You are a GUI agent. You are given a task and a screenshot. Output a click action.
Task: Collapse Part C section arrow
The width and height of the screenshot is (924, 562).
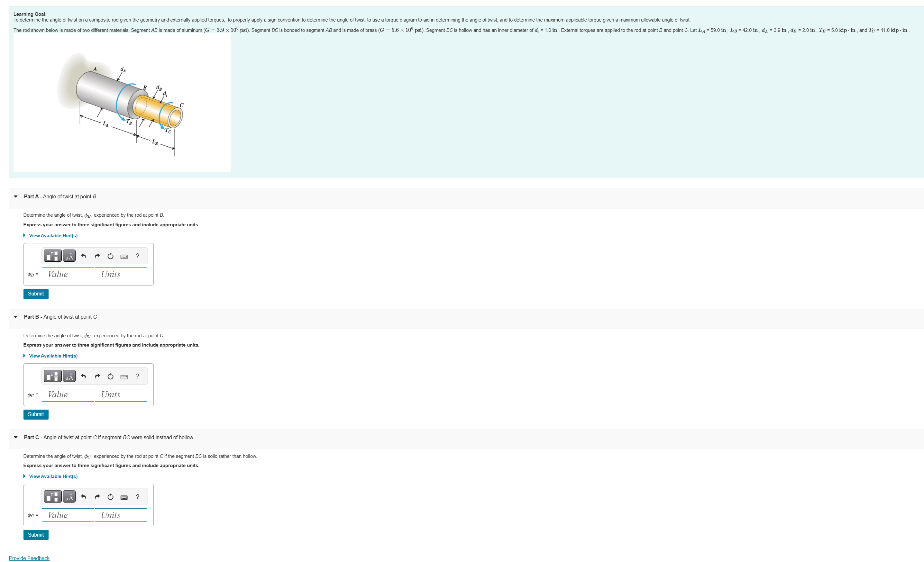click(x=16, y=437)
